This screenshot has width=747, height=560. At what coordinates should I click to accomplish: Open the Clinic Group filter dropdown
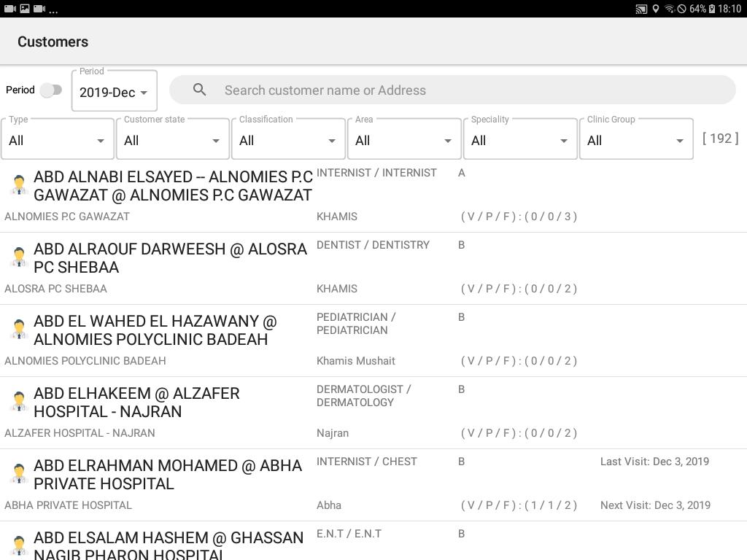coord(636,139)
